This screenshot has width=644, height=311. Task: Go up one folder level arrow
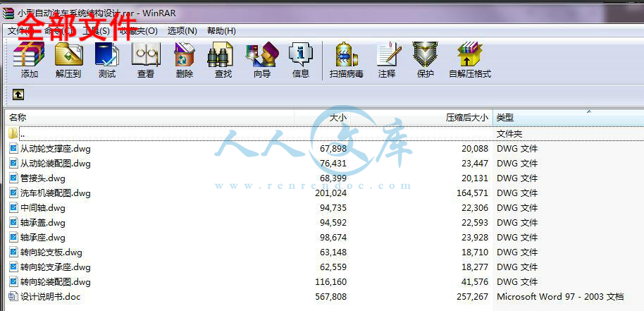(x=18, y=95)
